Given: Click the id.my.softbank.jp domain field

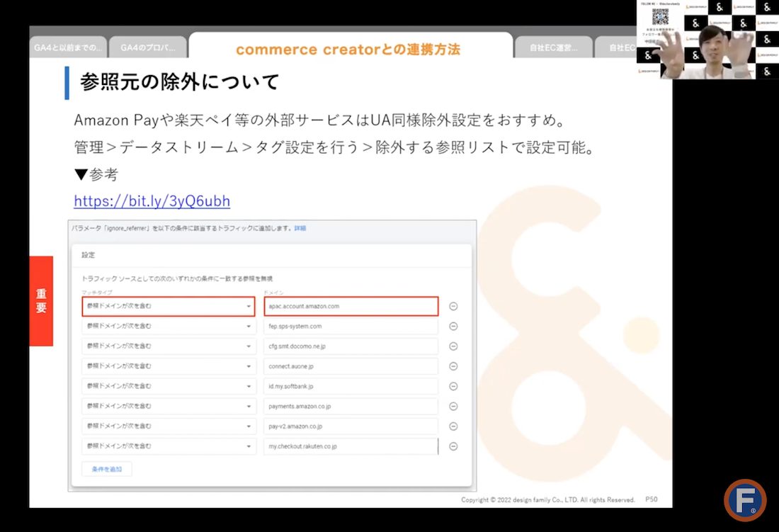Looking at the screenshot, I should (351, 387).
